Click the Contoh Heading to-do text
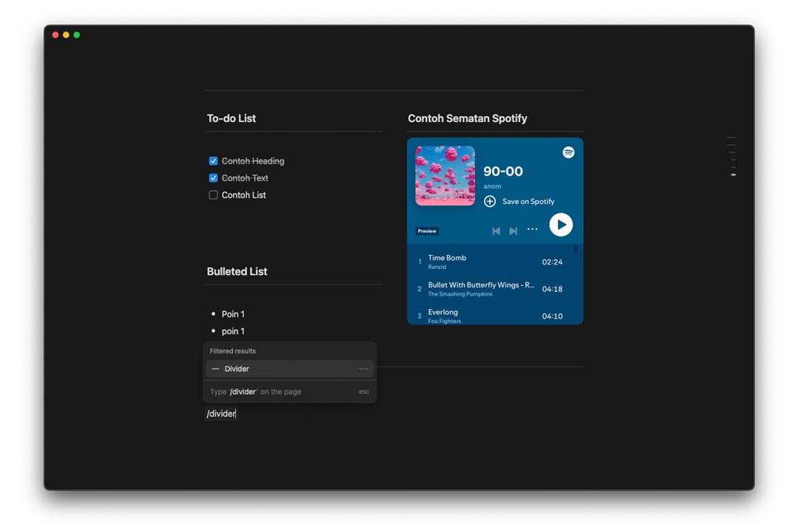This screenshot has width=798, height=532. point(253,161)
